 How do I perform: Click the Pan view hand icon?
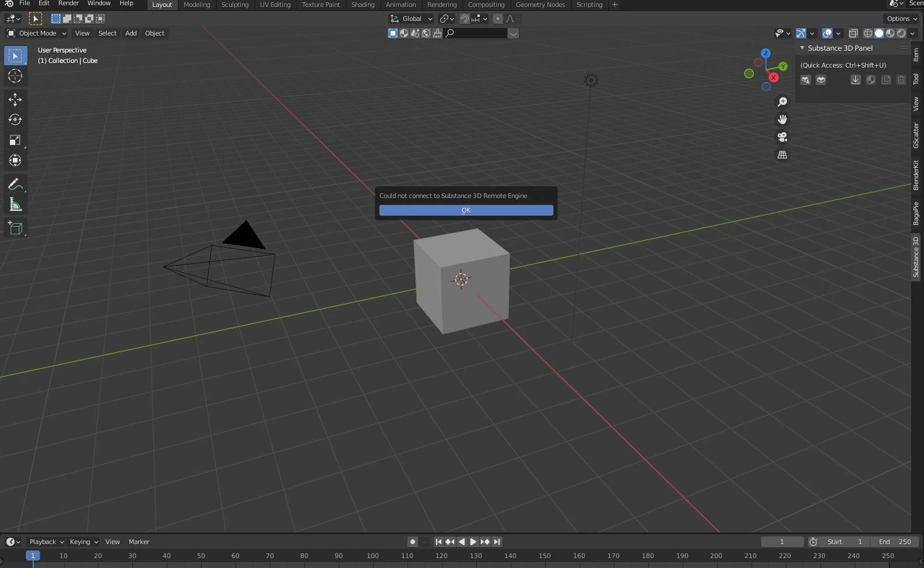(x=782, y=119)
